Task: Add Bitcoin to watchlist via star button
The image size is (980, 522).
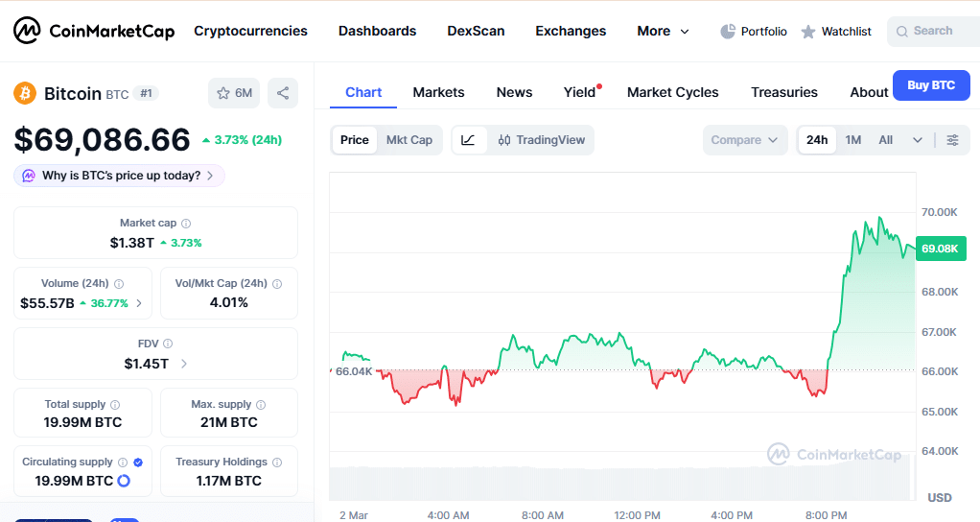Action: [234, 93]
